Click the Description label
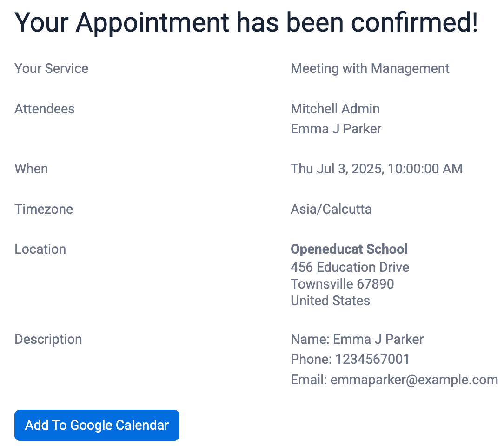 coord(48,339)
